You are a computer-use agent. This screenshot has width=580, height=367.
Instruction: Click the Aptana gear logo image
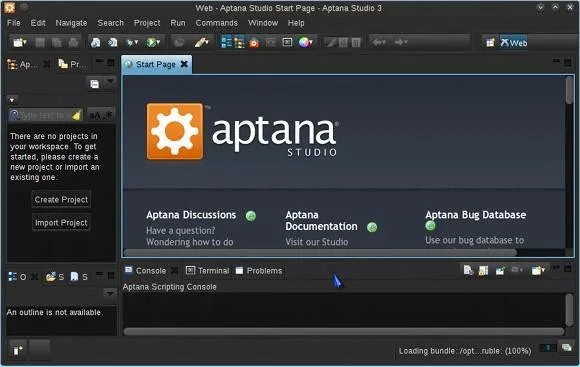[x=175, y=131]
